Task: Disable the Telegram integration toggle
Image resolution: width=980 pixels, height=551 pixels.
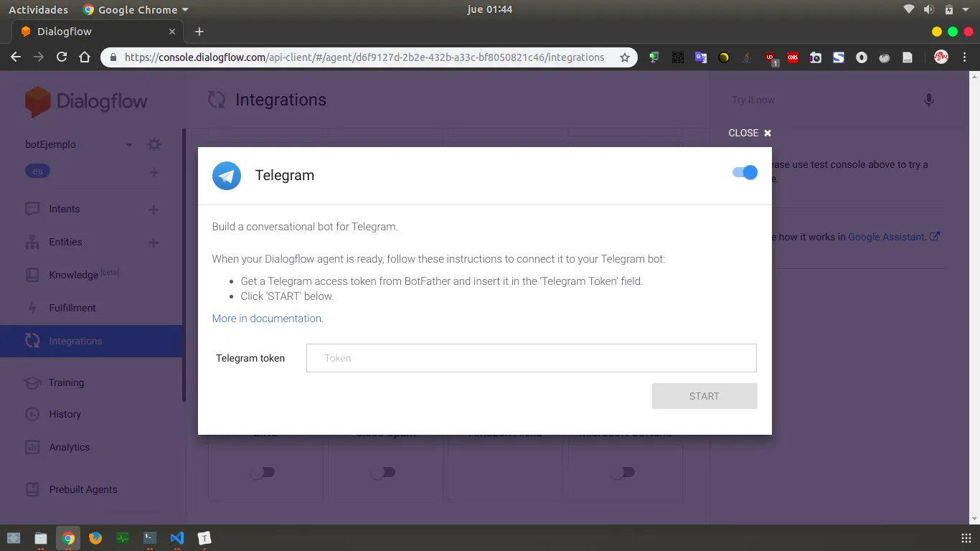Action: tap(744, 172)
